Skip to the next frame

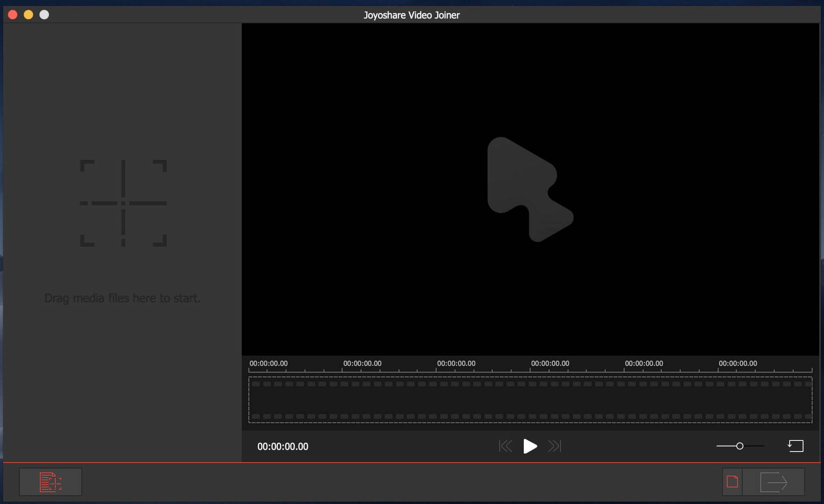click(x=554, y=446)
